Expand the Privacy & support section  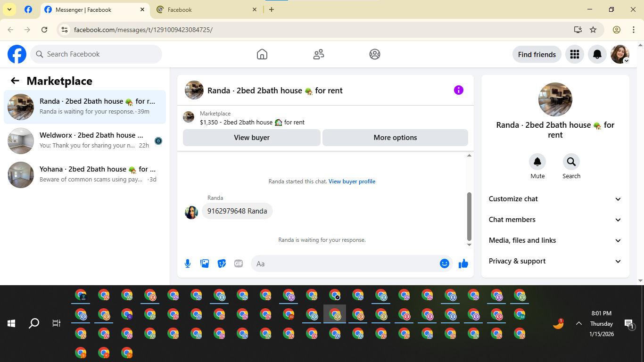click(x=555, y=261)
